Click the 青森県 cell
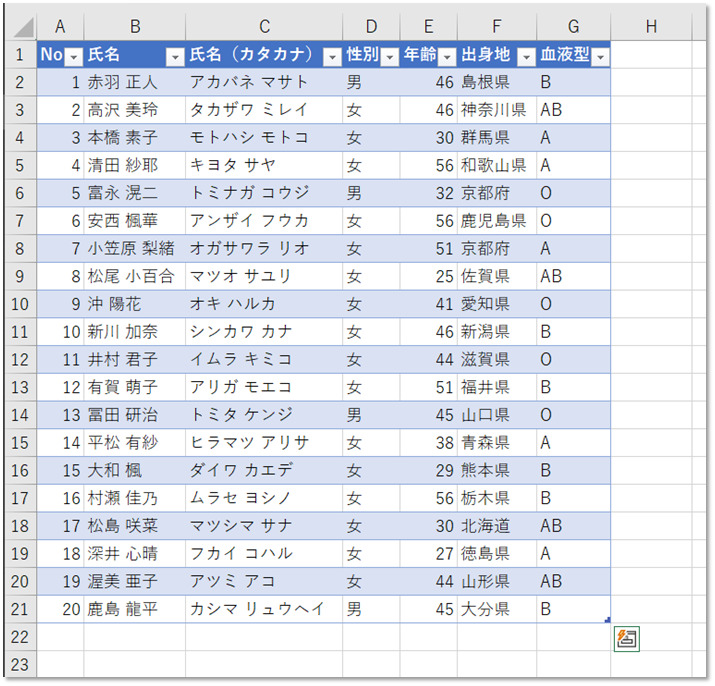 coord(497,443)
